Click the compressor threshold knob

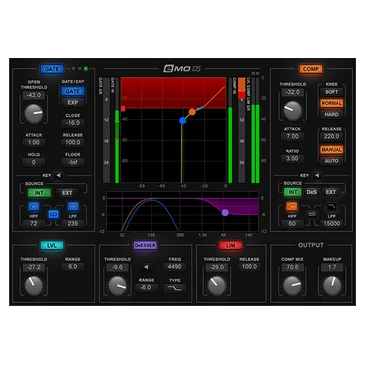pyautogui.click(x=292, y=111)
